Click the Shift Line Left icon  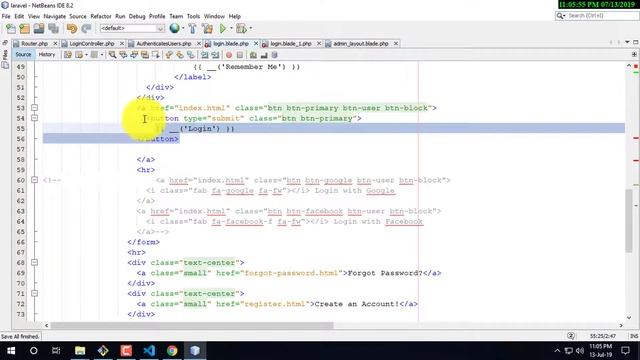tap(204, 55)
